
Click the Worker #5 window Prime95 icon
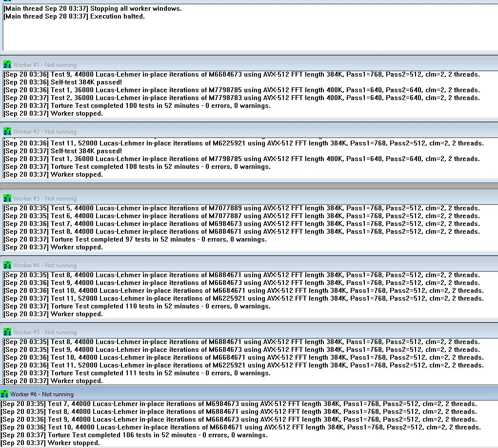[x=7, y=332]
